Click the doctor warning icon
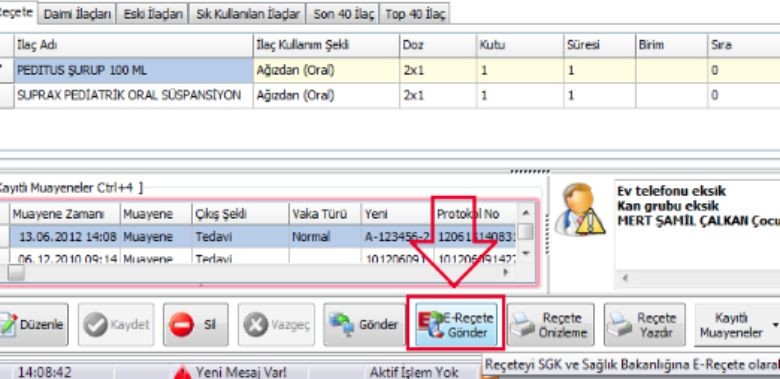The image size is (780, 379). tap(580, 209)
